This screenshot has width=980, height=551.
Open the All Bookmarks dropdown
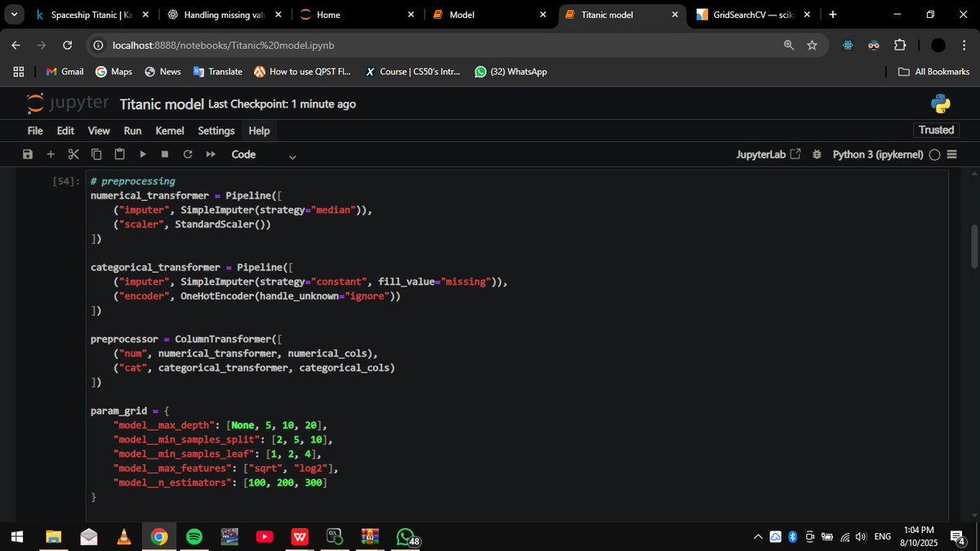(933, 71)
